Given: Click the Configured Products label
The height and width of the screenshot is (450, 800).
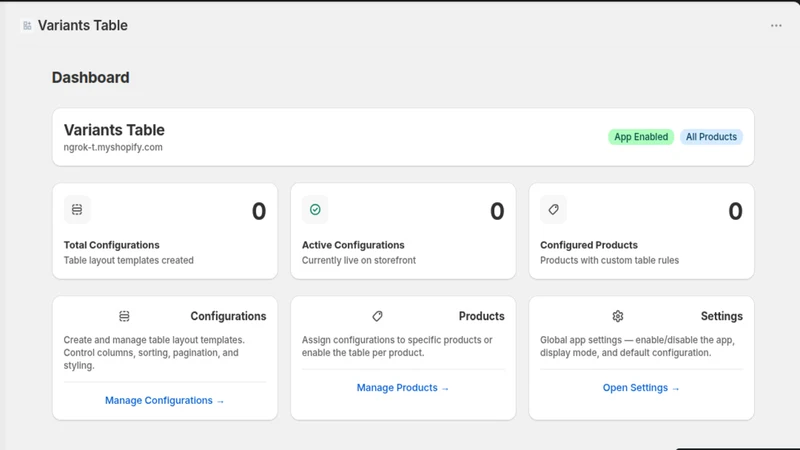Looking at the screenshot, I should (x=589, y=245).
